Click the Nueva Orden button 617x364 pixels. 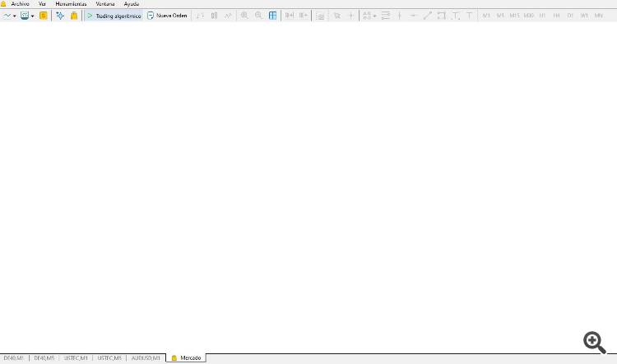pos(167,16)
